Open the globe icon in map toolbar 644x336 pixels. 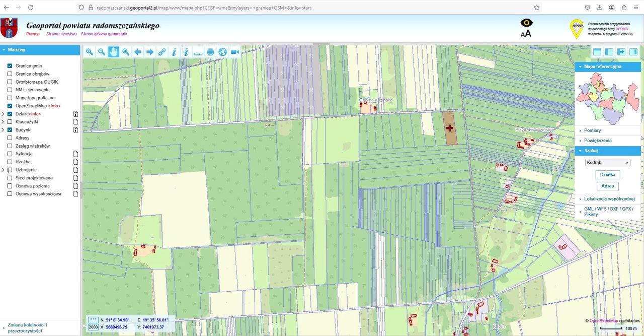[222, 52]
